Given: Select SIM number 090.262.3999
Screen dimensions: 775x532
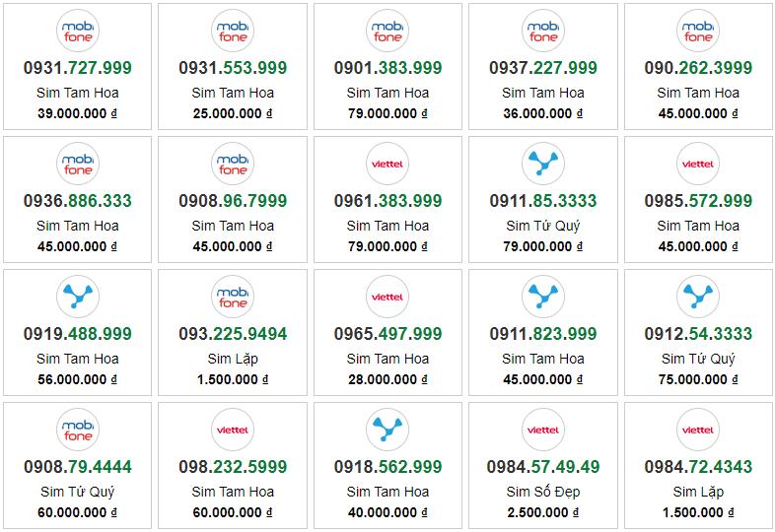Looking at the screenshot, I should [x=698, y=68].
